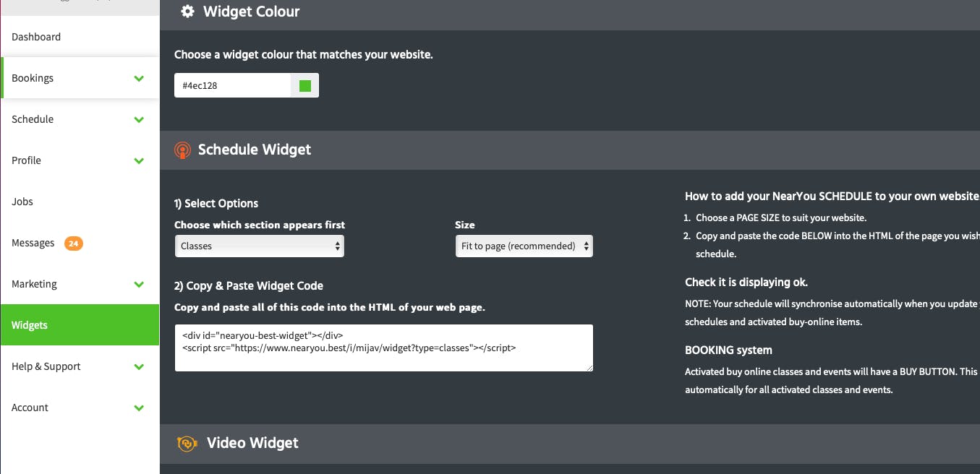Screen dimensions: 980x474
Task: Click the 24 unread messages badge
Action: point(74,244)
